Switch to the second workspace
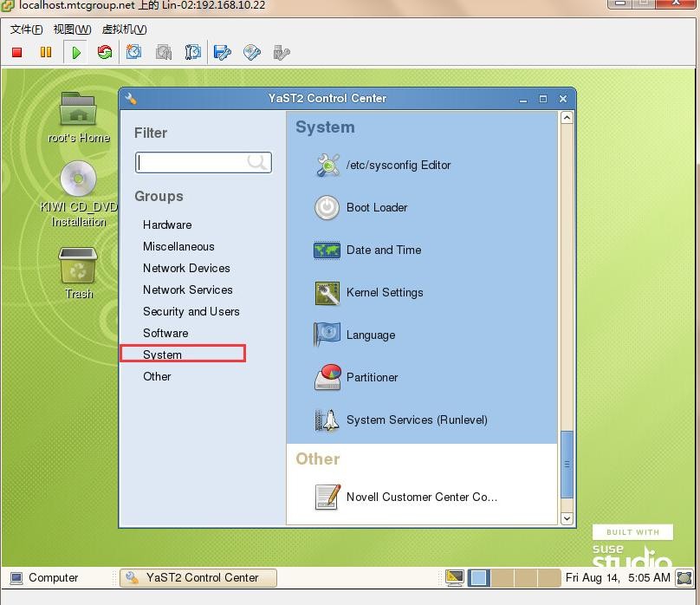Image resolution: width=700 pixels, height=605 pixels. tap(502, 578)
